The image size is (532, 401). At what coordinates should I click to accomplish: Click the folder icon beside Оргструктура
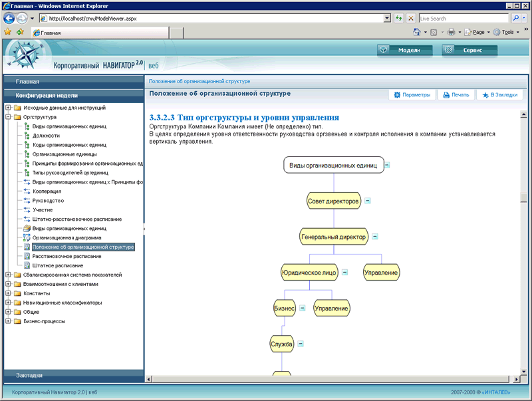pyautogui.click(x=17, y=117)
